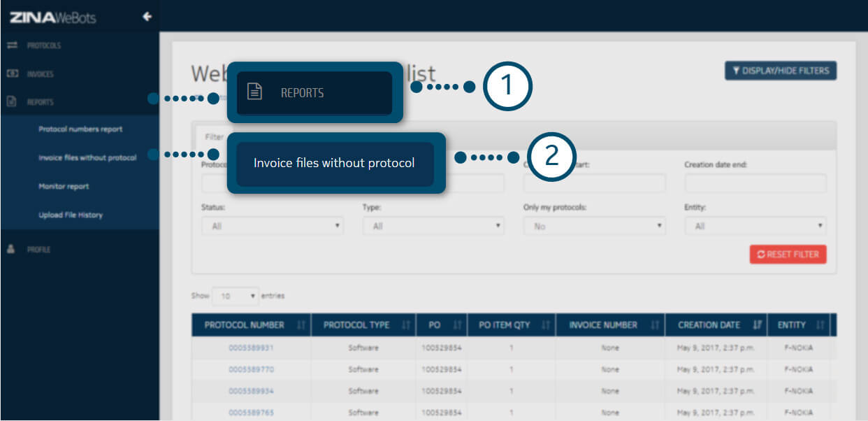Change the Show entries count dropdown
Screen dimensions: 868x421
point(235,296)
